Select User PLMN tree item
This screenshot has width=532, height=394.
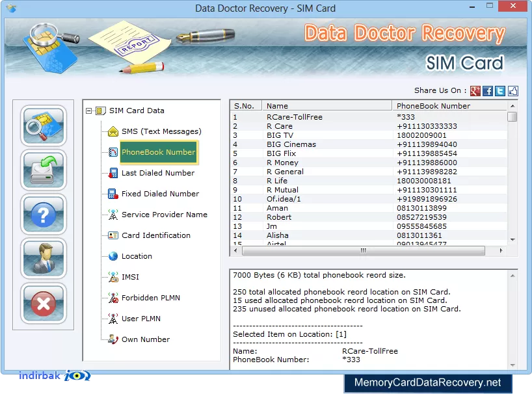coord(141,319)
